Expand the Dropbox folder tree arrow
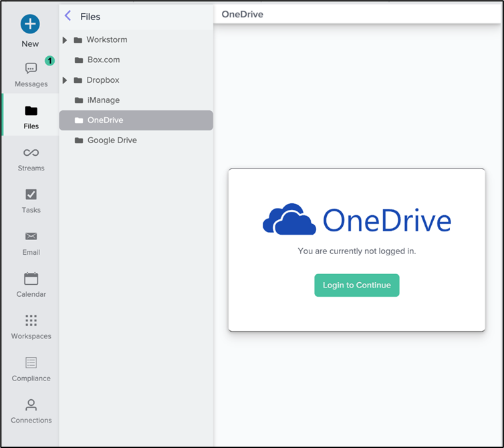Image resolution: width=504 pixels, height=448 pixels. [65, 80]
